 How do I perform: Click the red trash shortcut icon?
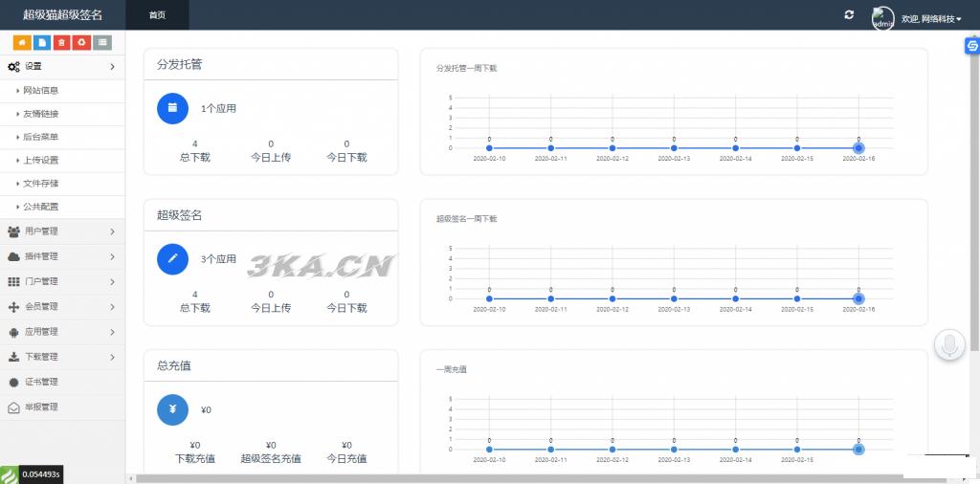(61, 42)
